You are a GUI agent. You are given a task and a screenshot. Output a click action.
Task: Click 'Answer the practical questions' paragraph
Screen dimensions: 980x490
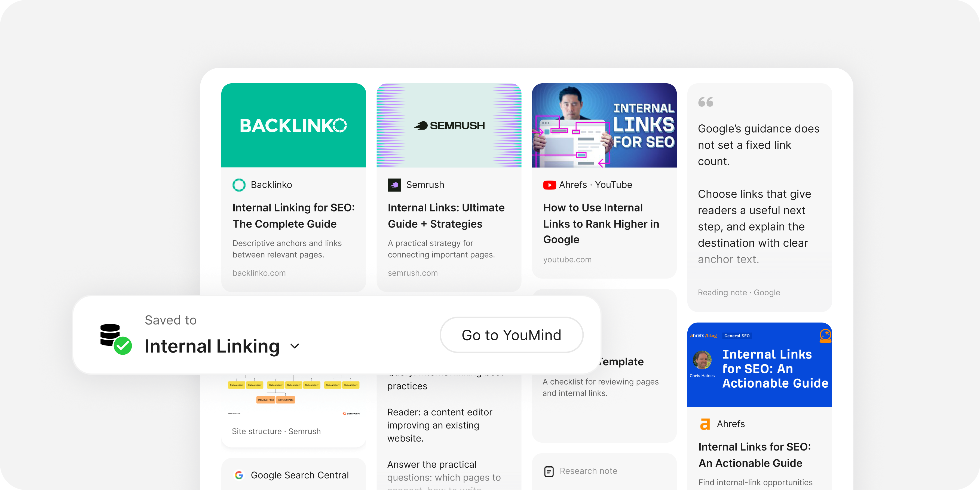[x=444, y=475]
